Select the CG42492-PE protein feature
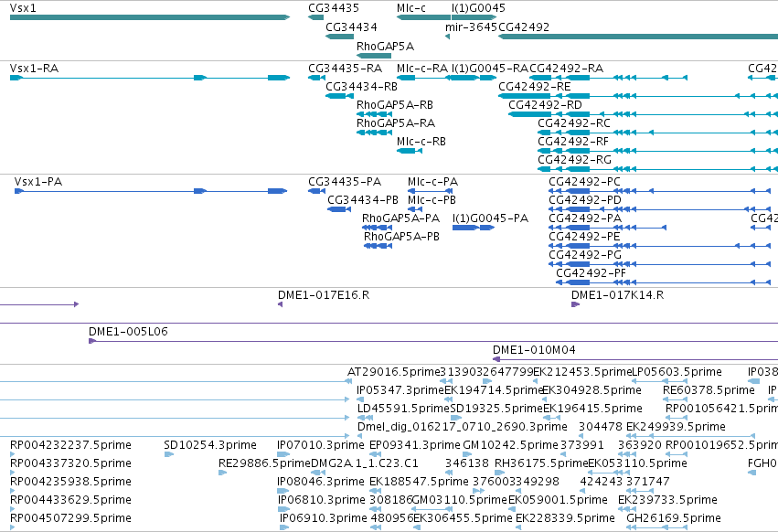Screen dimensions: 778x532 pos(659,246)
